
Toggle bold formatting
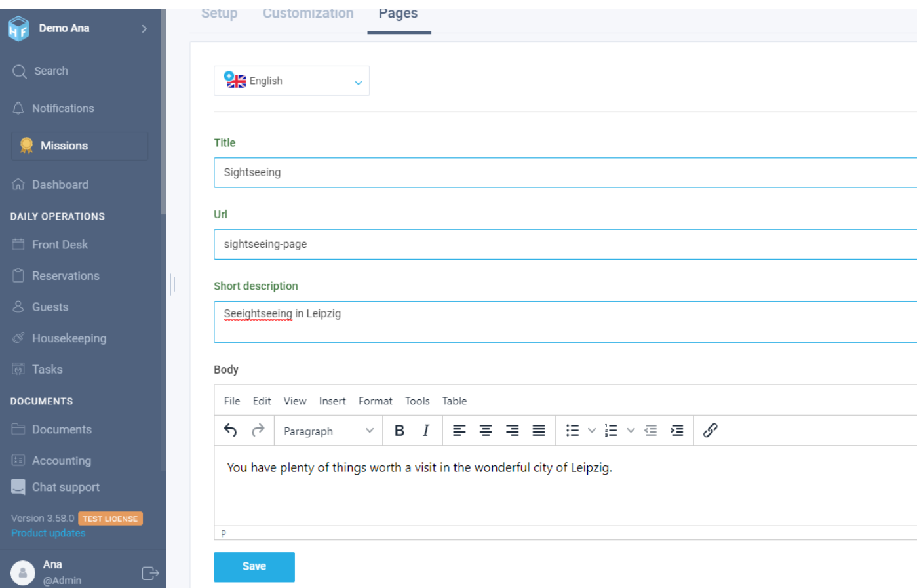click(x=399, y=431)
